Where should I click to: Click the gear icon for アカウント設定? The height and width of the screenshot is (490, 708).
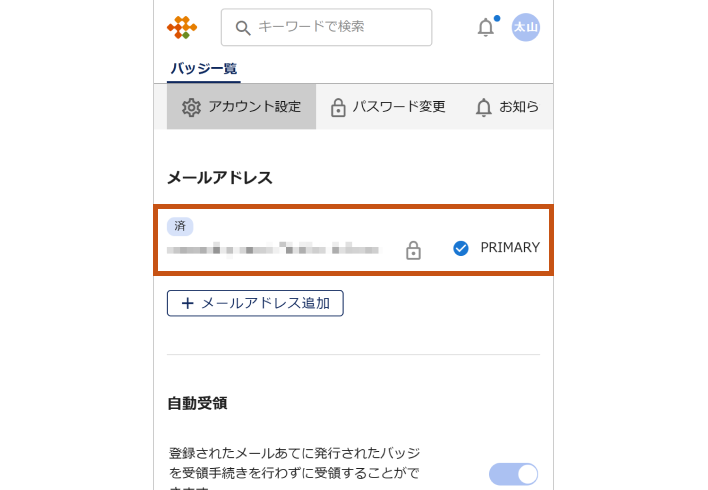[x=191, y=107]
